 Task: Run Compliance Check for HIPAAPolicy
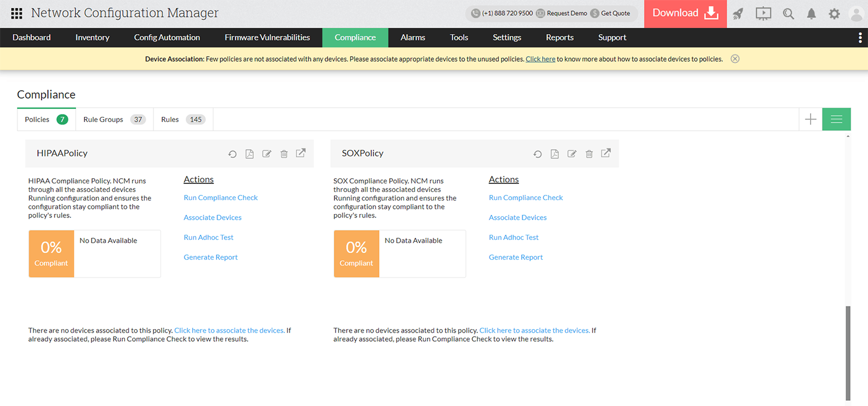pyautogui.click(x=220, y=197)
